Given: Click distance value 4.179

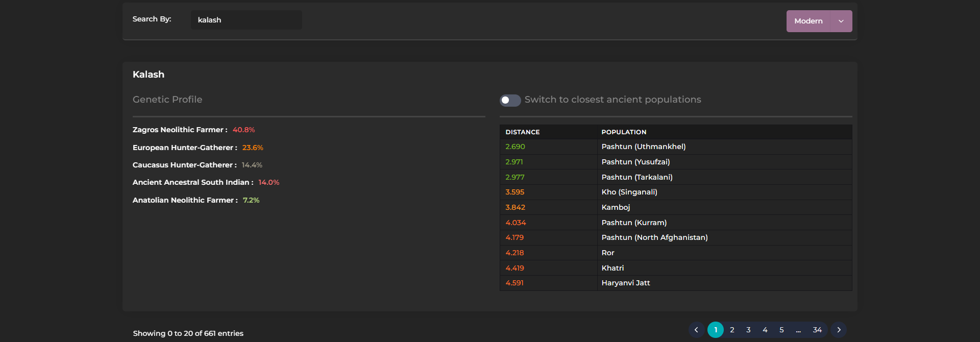Looking at the screenshot, I should (514, 238).
